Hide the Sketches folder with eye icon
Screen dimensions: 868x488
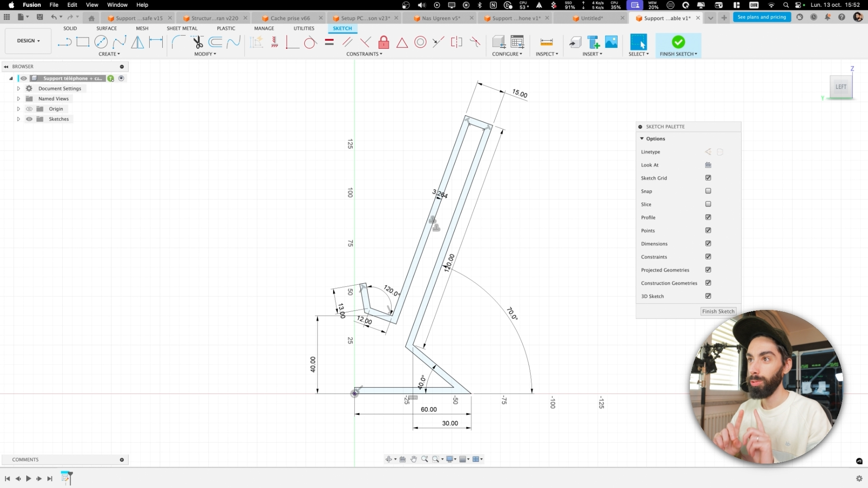29,119
